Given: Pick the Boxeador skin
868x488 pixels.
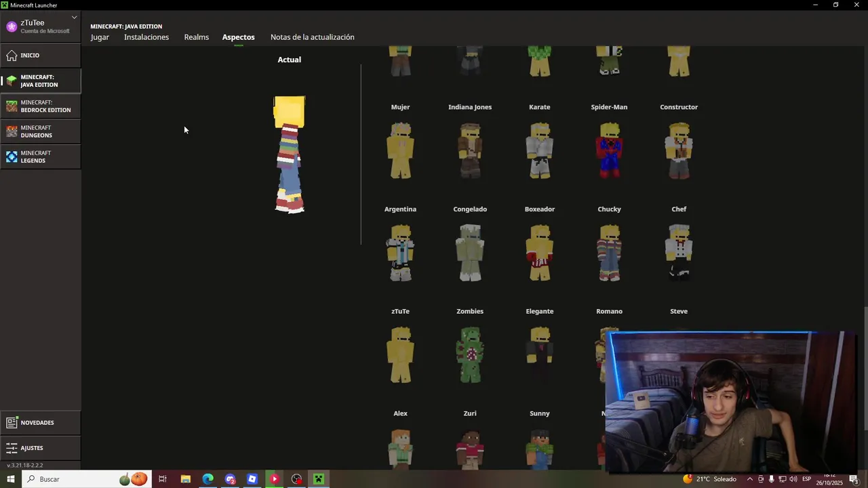Looking at the screenshot, I should click(x=540, y=253).
